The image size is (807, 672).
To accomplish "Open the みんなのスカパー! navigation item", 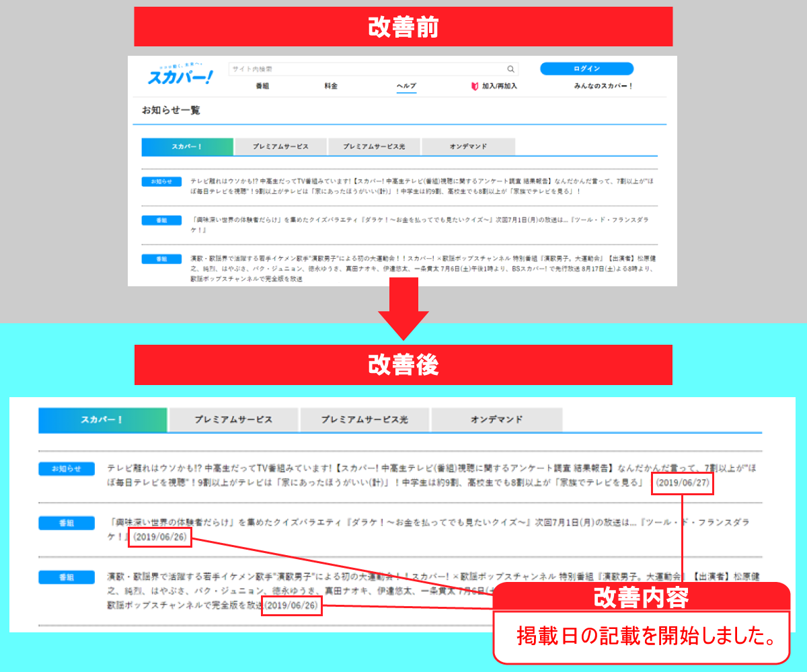I will click(603, 86).
